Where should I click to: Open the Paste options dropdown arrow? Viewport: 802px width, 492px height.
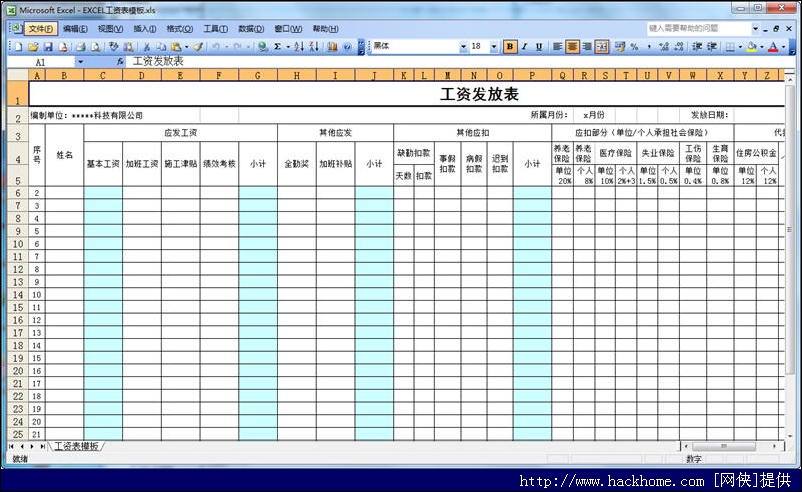(x=186, y=47)
